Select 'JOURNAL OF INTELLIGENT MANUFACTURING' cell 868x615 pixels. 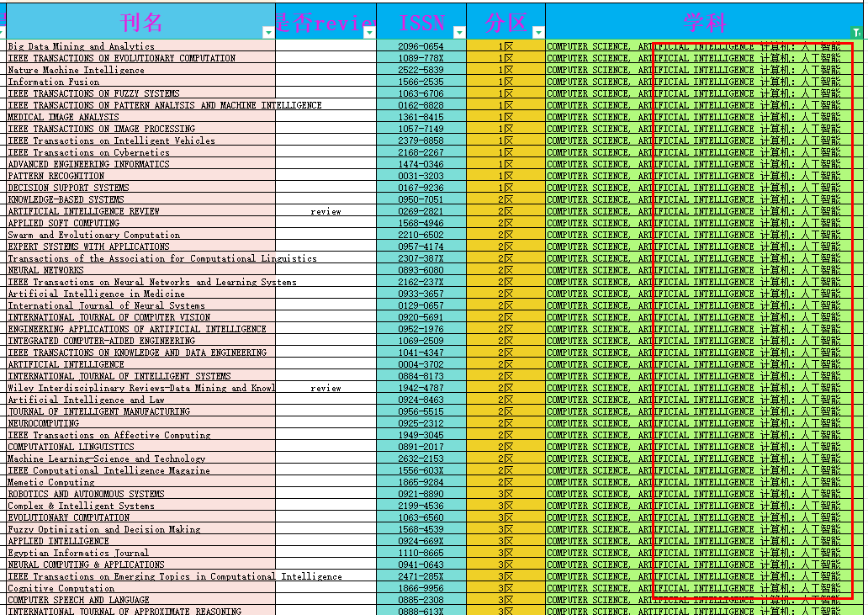coord(140,411)
